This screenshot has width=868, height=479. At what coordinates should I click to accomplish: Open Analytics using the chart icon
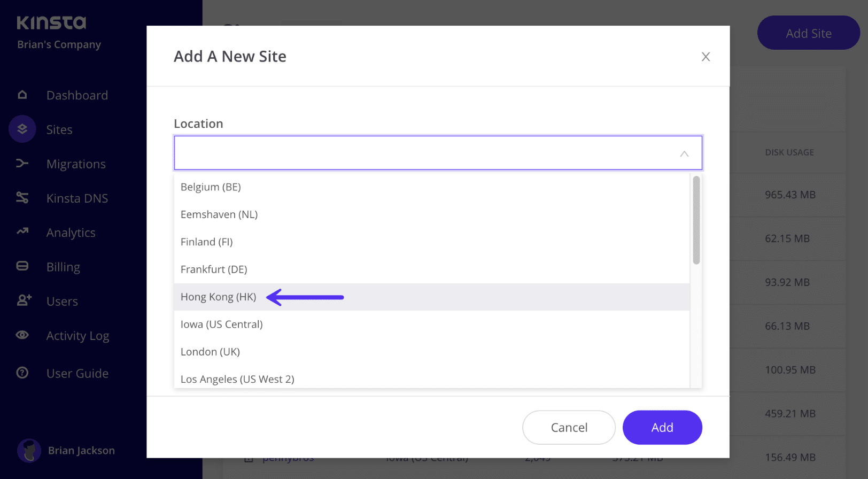[22, 232]
